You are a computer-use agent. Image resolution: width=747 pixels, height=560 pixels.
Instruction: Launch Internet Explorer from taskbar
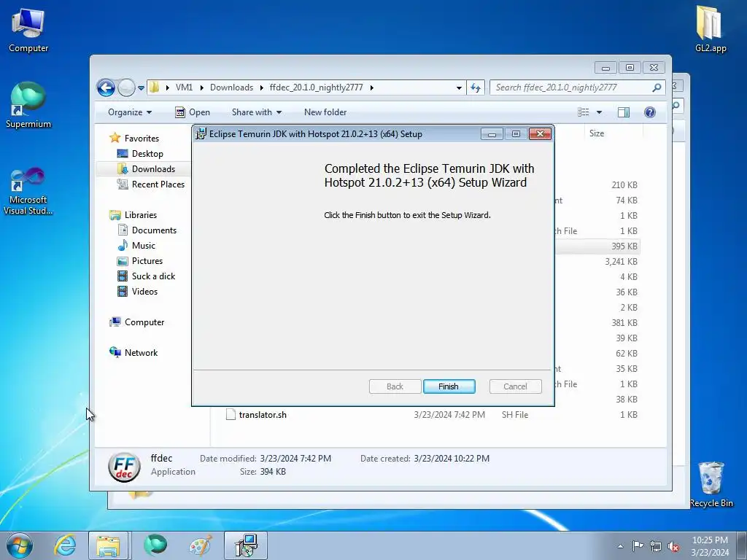[65, 545]
